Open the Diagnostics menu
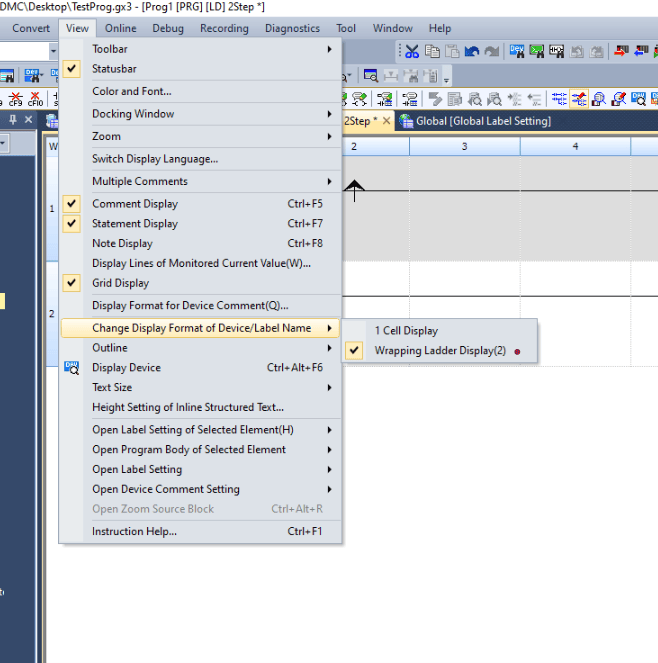The height and width of the screenshot is (663, 658). 292,28
